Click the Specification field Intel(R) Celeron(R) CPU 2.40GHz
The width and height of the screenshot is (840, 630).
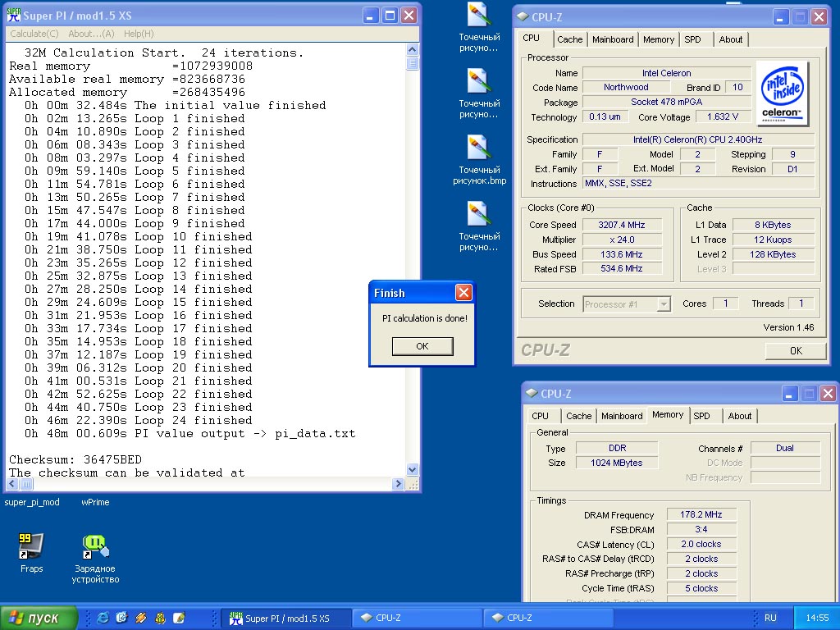point(697,139)
